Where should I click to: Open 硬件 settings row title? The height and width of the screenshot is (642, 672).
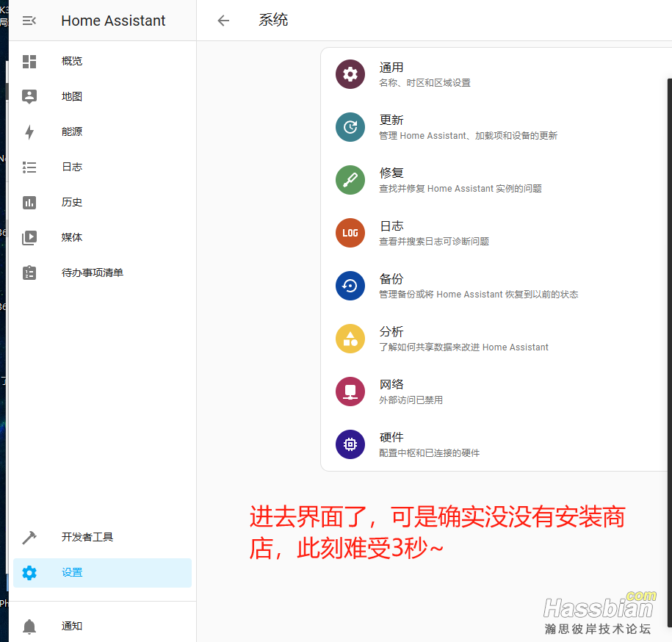[391, 437]
